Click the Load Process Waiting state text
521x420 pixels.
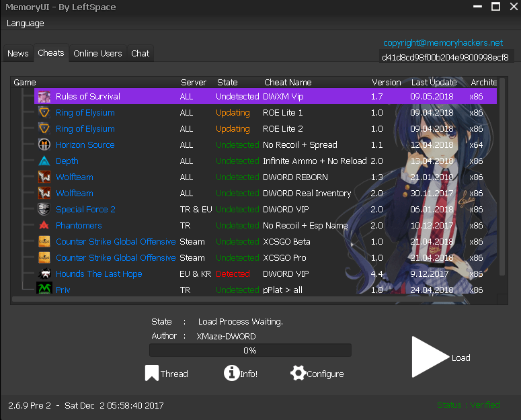pyautogui.click(x=240, y=322)
